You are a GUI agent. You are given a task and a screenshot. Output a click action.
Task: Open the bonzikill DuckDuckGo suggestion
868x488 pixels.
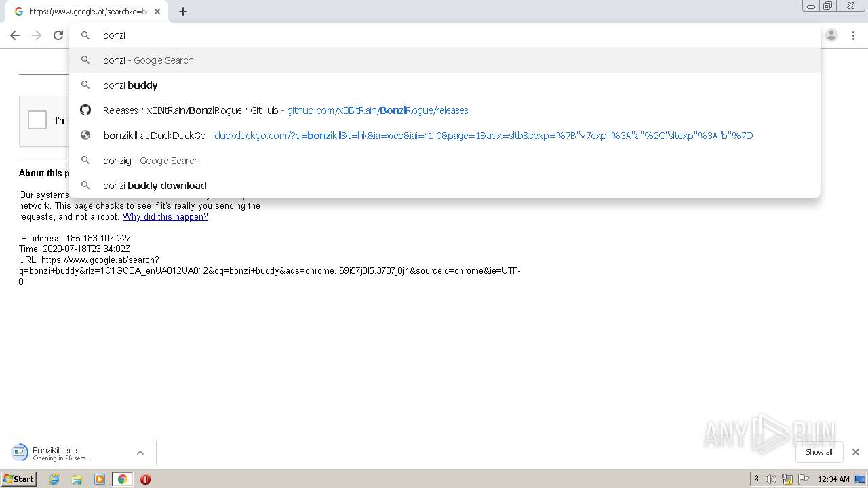(445, 136)
